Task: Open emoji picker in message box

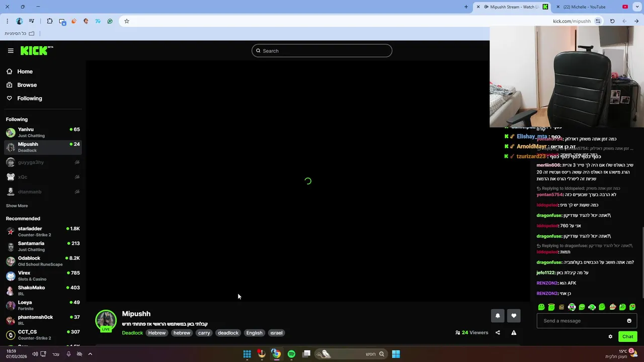Action: [x=629, y=321]
